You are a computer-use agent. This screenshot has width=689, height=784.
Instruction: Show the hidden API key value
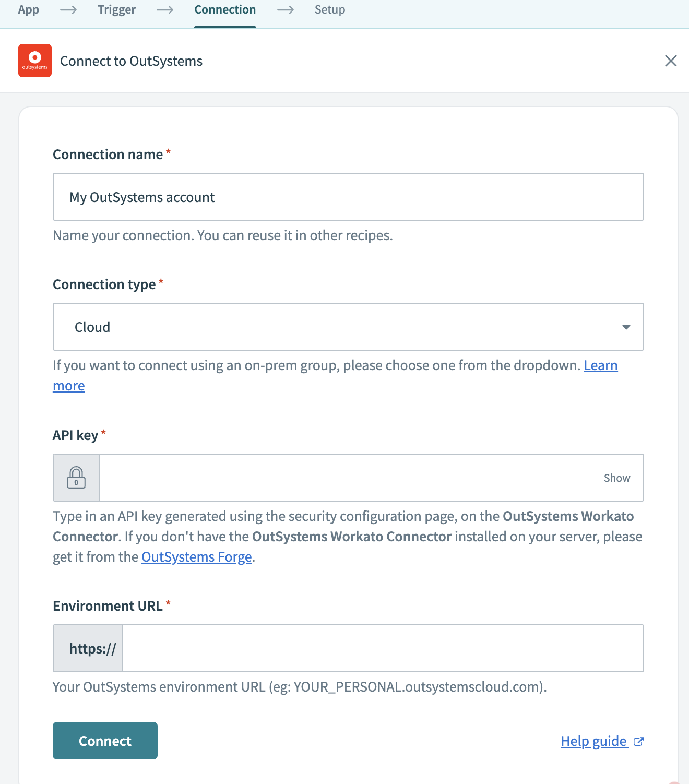(x=616, y=478)
